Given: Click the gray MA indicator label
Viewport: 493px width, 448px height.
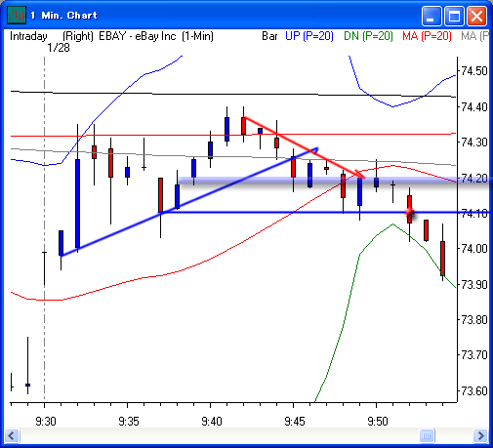Looking at the screenshot, I should point(474,36).
